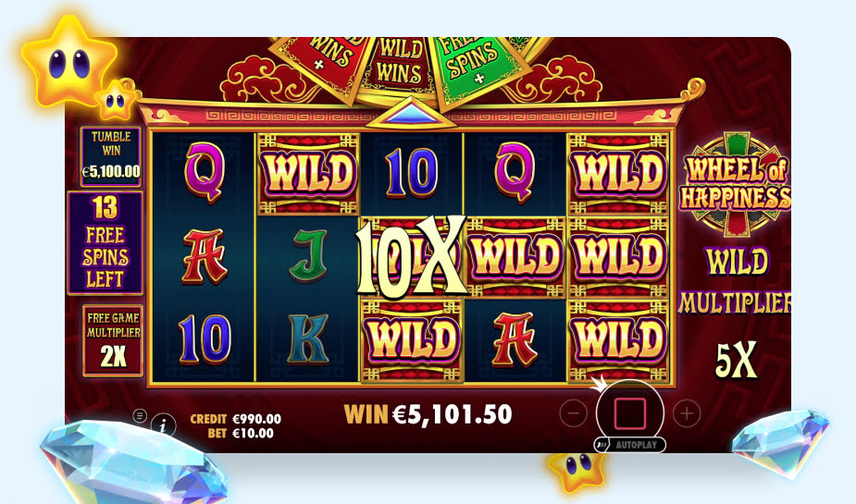
Task: Click the Tumble Win panel
Action: click(x=111, y=156)
